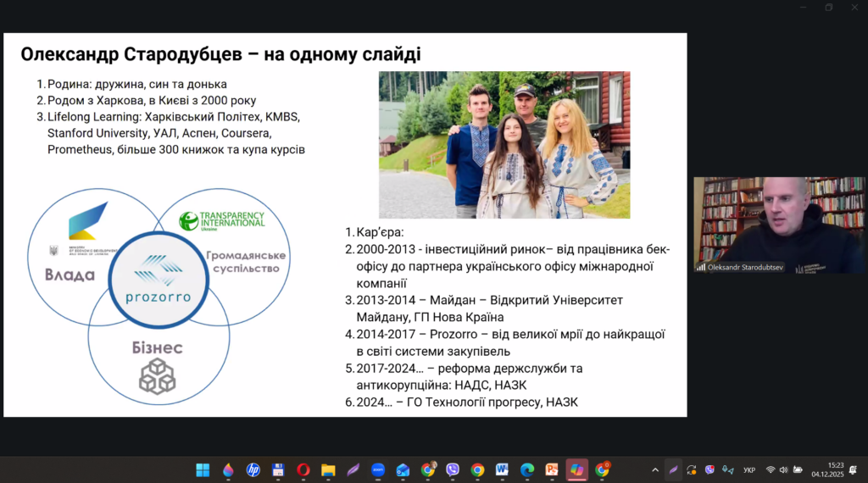This screenshot has width=868, height=483.
Task: Open File Explorer folder icon
Action: tap(328, 469)
